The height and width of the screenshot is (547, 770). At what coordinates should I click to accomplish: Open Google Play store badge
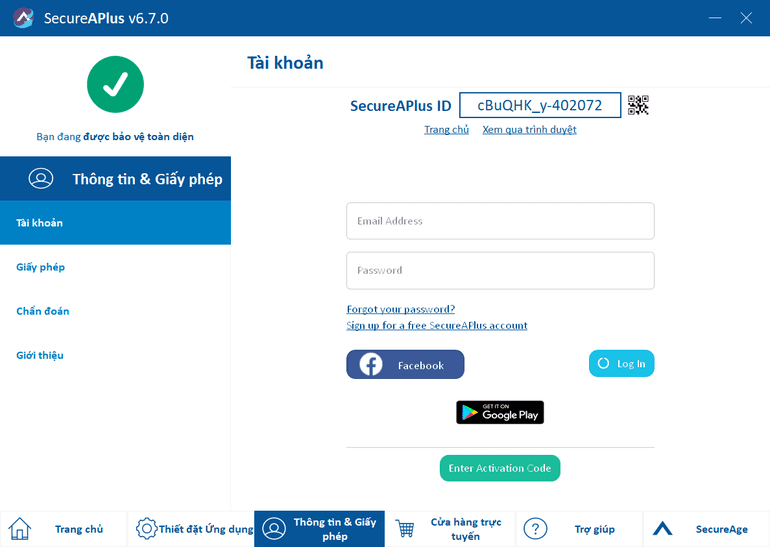500,412
